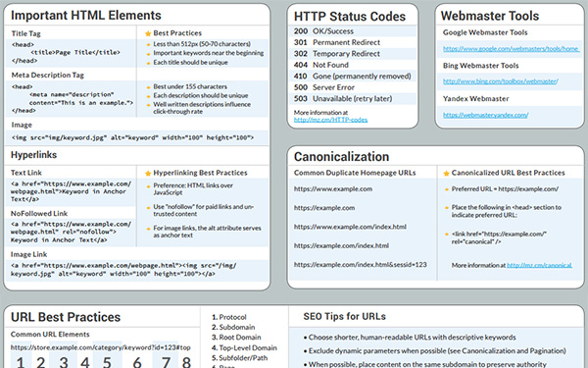The image size is (588, 368).
Task: Click the star by Canonicalized URL Best Practices
Action: [446, 174]
